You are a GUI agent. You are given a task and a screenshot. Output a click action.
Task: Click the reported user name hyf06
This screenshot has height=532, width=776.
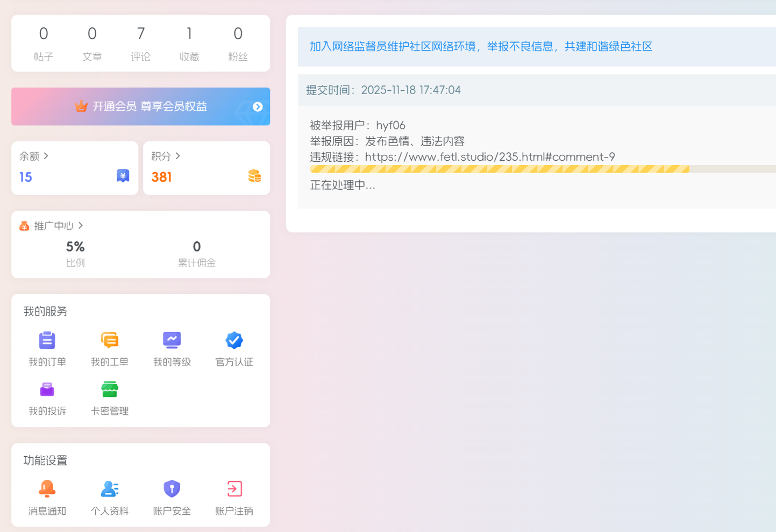[x=392, y=125]
